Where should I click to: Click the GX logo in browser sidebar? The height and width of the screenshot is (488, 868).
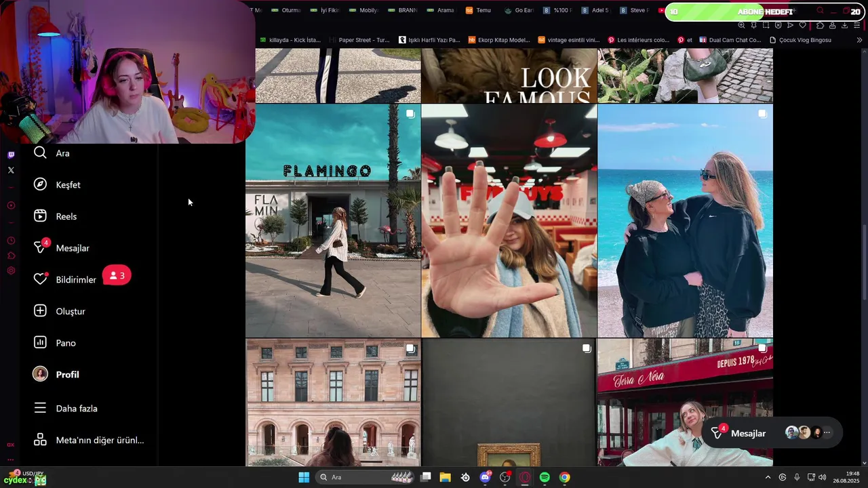pos(10,445)
